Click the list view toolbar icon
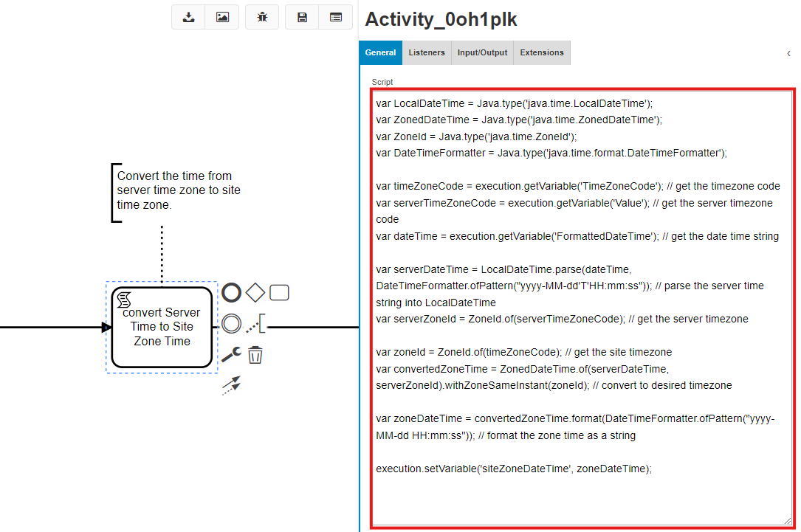The height and width of the screenshot is (532, 801). coord(336,17)
